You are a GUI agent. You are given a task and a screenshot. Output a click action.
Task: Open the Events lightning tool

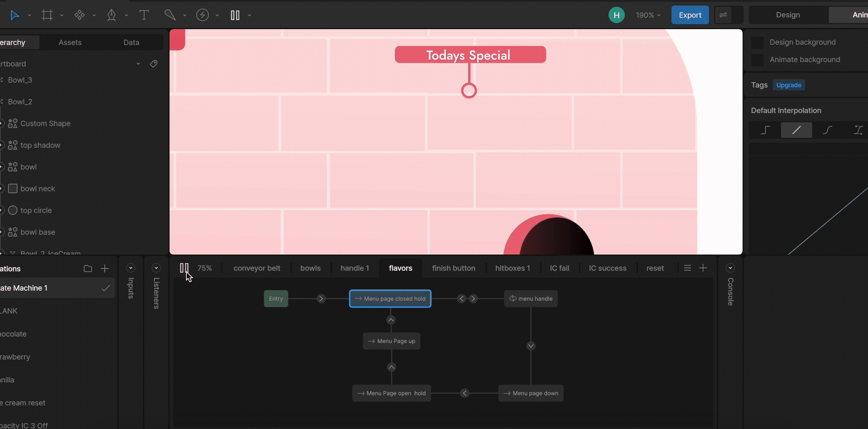tap(202, 15)
